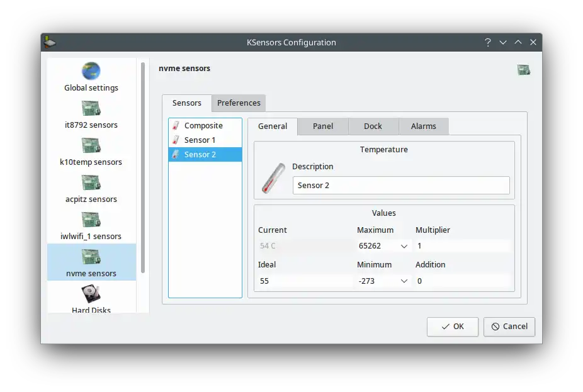Open the Dock tab
The width and height of the screenshot is (583, 392).
[x=373, y=126]
